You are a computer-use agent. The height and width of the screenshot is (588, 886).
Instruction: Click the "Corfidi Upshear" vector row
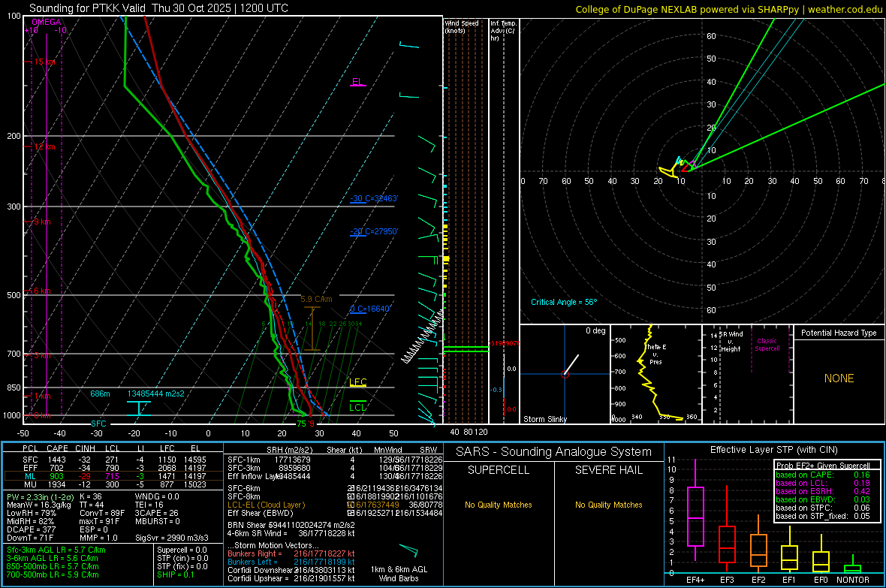pyautogui.click(x=291, y=578)
